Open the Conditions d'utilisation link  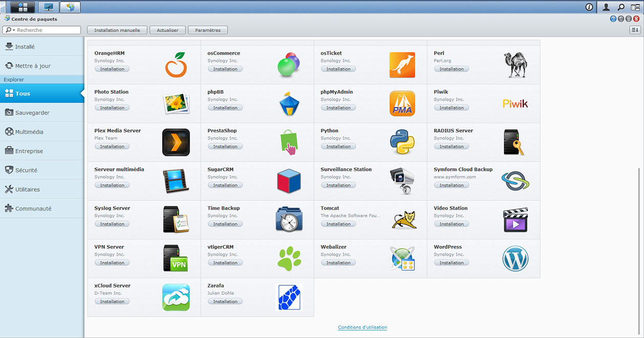coord(363,327)
